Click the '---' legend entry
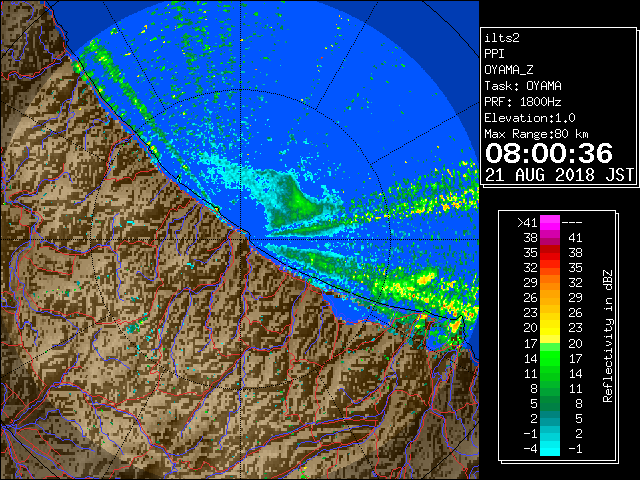640x480 pixels. [x=572, y=222]
